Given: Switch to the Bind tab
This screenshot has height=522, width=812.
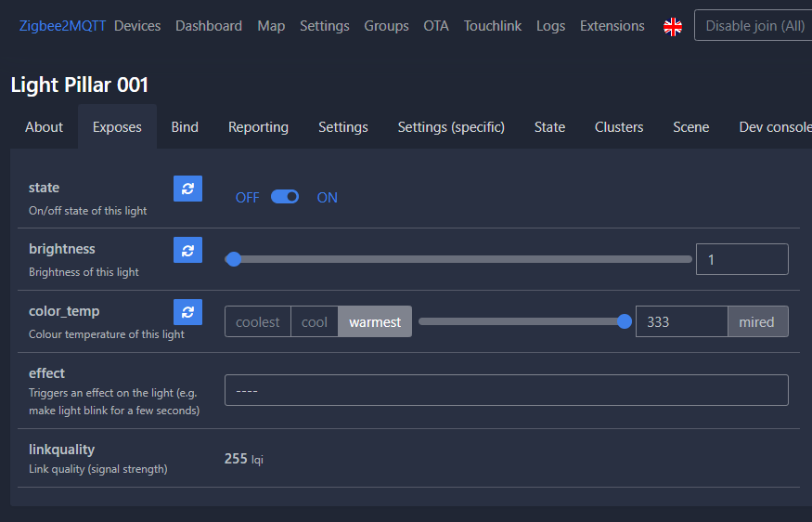Looking at the screenshot, I should pos(185,127).
